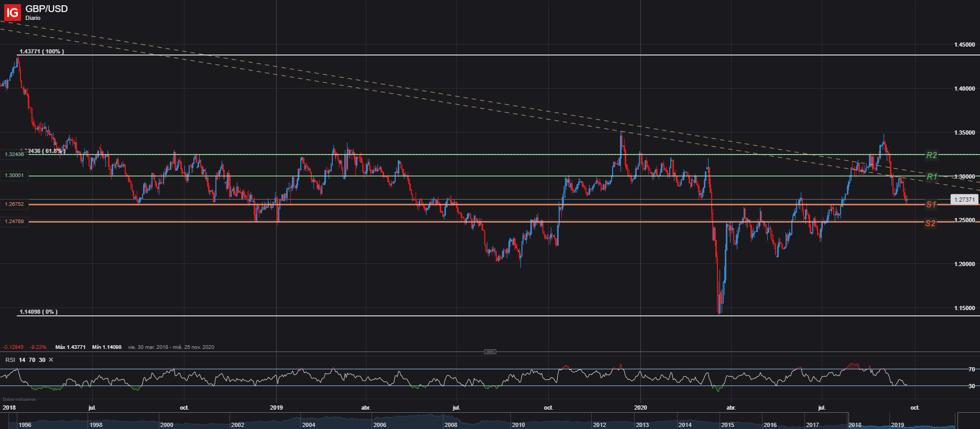Select the 1.43771 (100%) Fibonacci label
Image resolution: width=980 pixels, height=429 pixels.
pos(41,51)
